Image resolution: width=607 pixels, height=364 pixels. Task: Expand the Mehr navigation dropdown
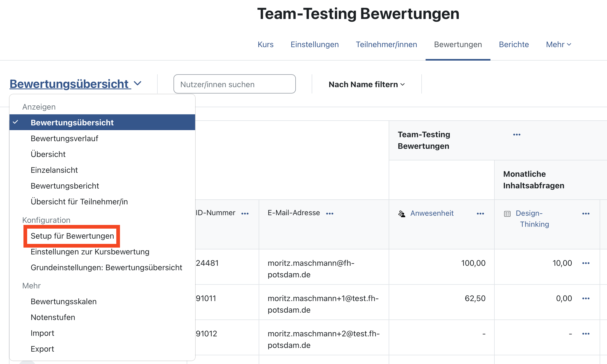(x=558, y=45)
